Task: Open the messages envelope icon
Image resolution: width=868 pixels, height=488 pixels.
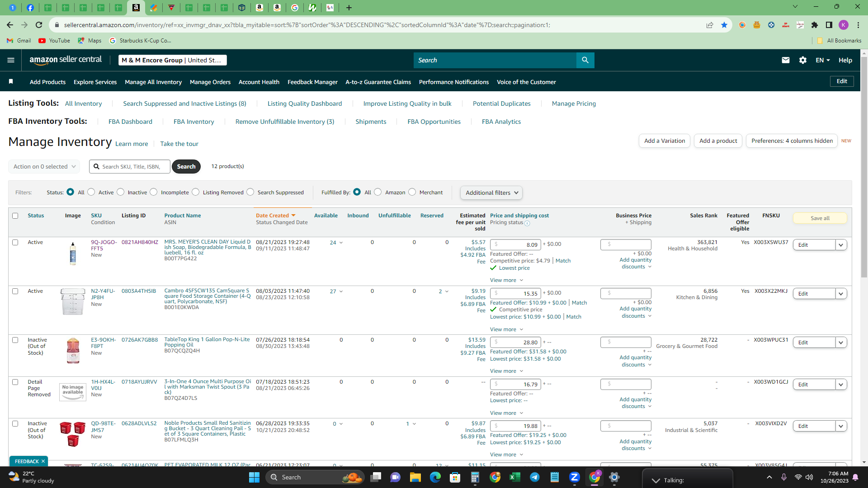Action: pos(786,60)
